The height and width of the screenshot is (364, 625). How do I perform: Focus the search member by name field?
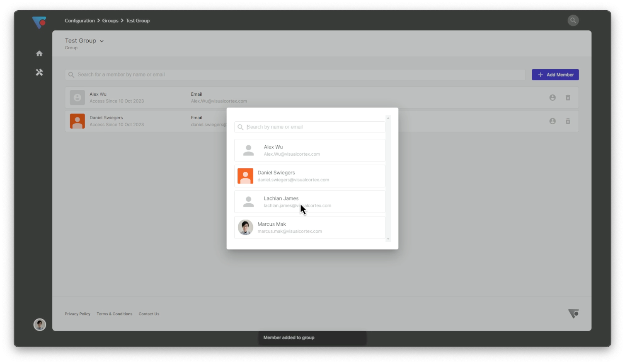point(295,75)
